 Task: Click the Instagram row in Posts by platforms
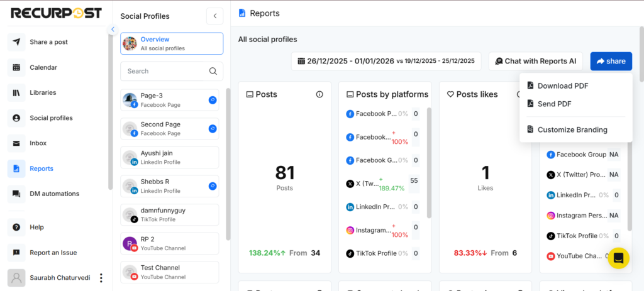point(383,230)
